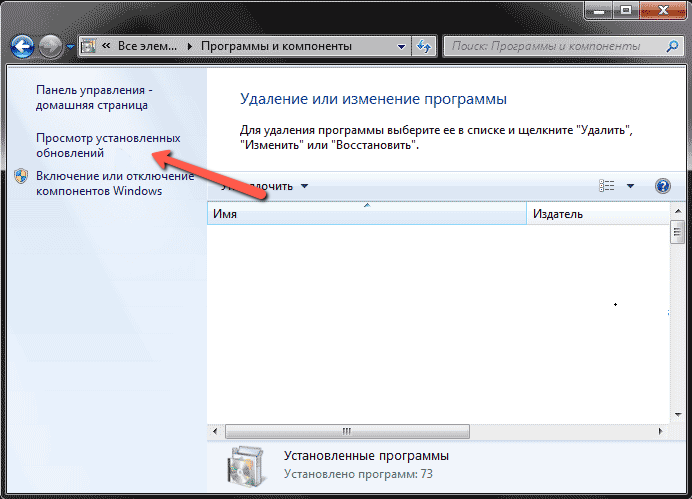The image size is (692, 499).
Task: Open recent pages dropdown beside Forward arrow
Action: 70,46
